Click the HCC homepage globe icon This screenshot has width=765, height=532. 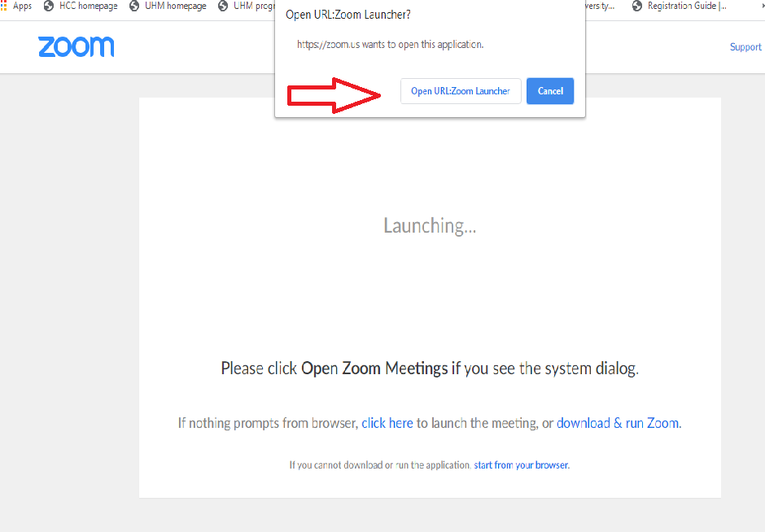[48, 6]
